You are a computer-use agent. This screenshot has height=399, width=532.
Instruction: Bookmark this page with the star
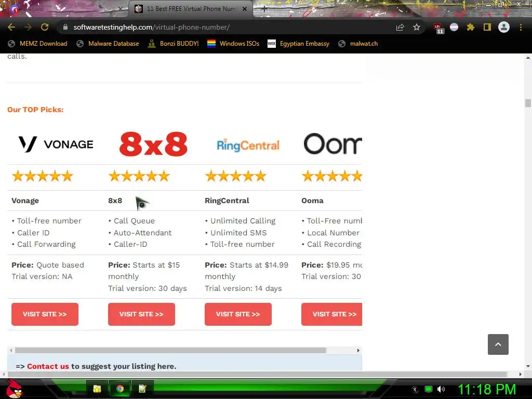coord(417,27)
